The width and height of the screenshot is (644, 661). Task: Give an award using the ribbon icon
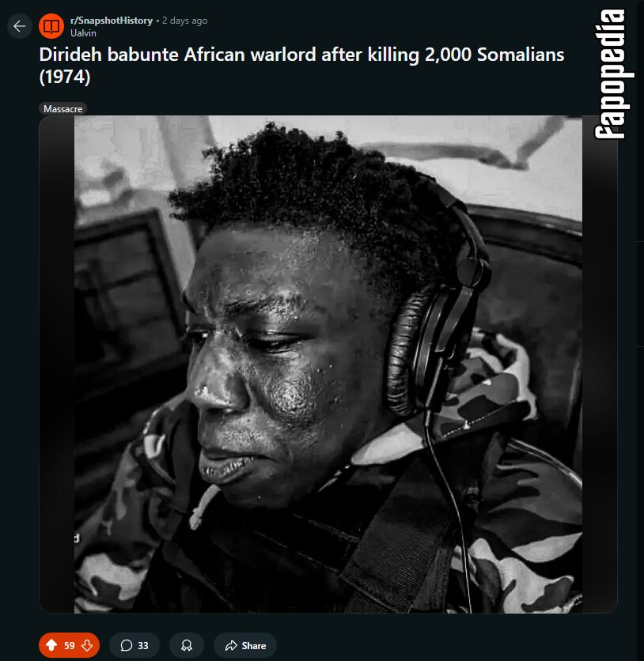pyautogui.click(x=187, y=645)
